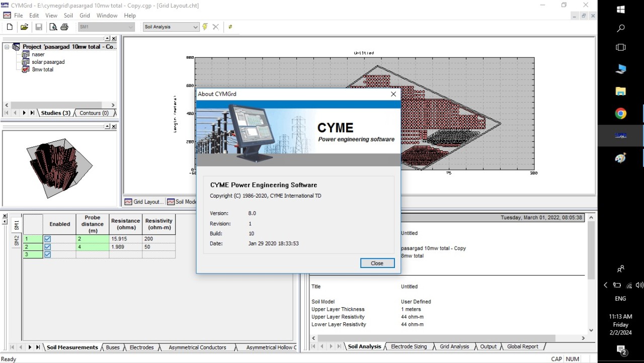Switch to the Studies (3) tab
The image size is (644, 363).
tap(55, 113)
